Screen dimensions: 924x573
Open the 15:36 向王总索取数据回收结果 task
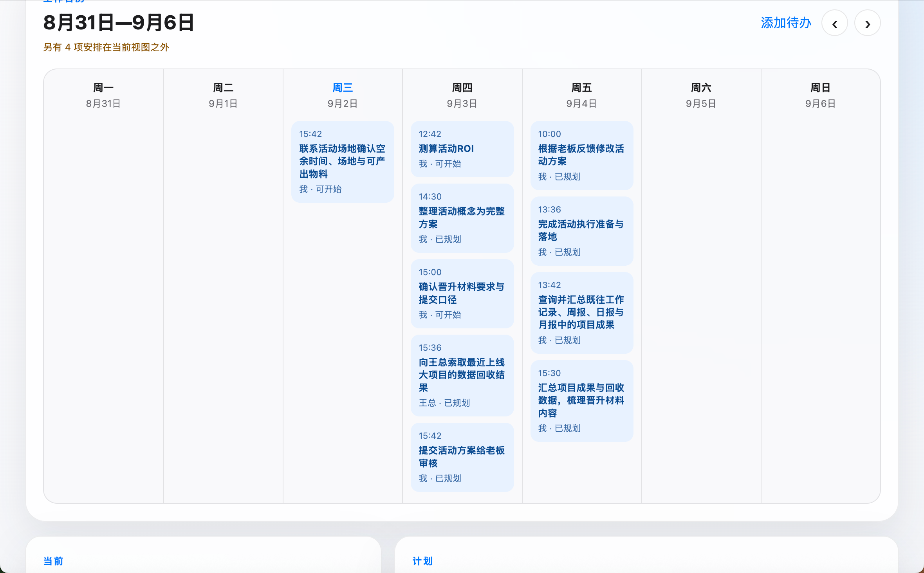[462, 375]
